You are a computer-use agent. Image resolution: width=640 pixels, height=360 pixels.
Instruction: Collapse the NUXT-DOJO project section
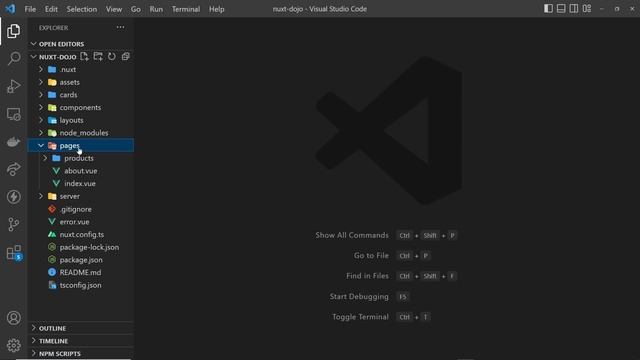pyautogui.click(x=33, y=57)
